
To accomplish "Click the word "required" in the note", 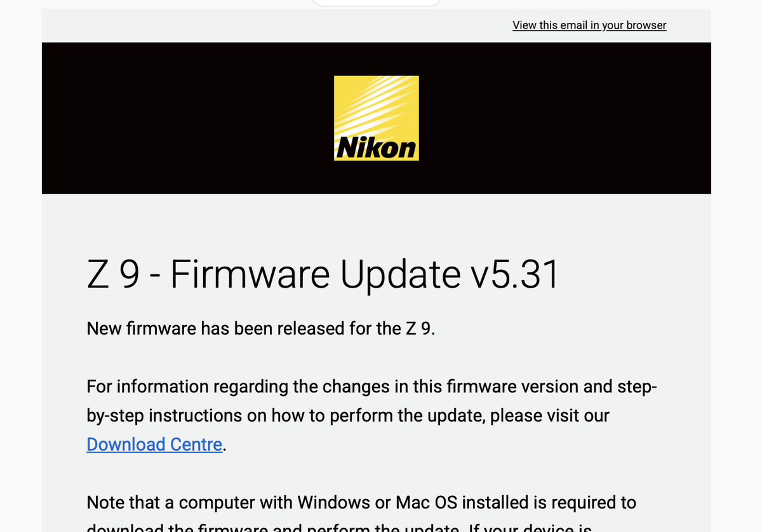I will (584, 503).
